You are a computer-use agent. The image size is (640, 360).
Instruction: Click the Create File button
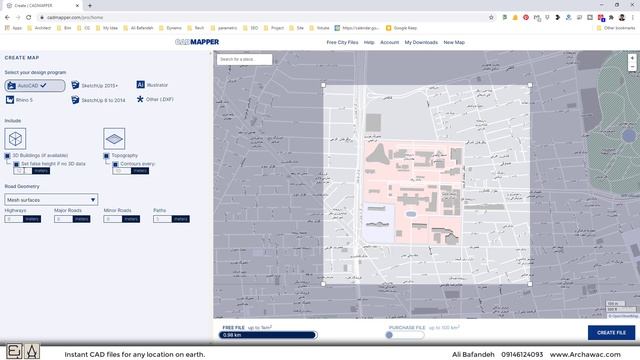point(611,333)
